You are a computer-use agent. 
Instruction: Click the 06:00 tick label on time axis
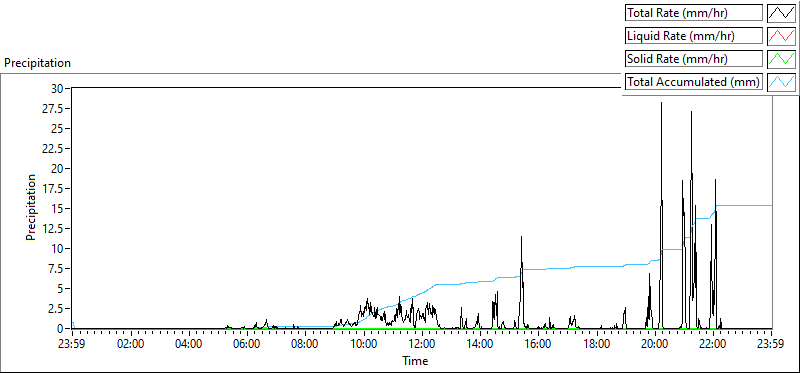click(x=247, y=343)
